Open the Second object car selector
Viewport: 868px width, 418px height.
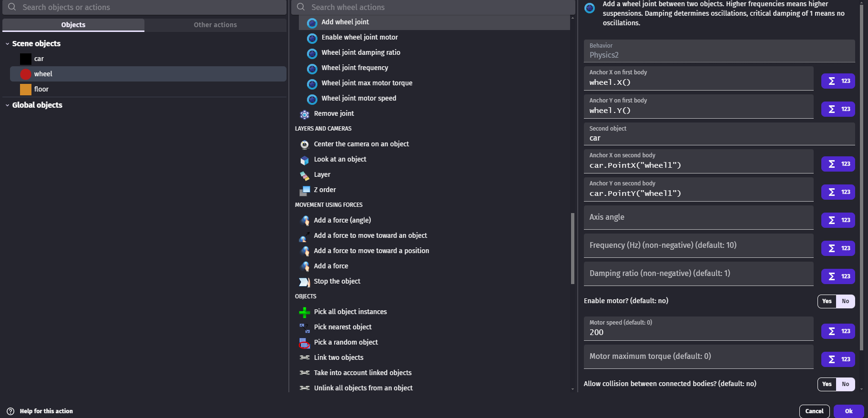tap(719, 134)
